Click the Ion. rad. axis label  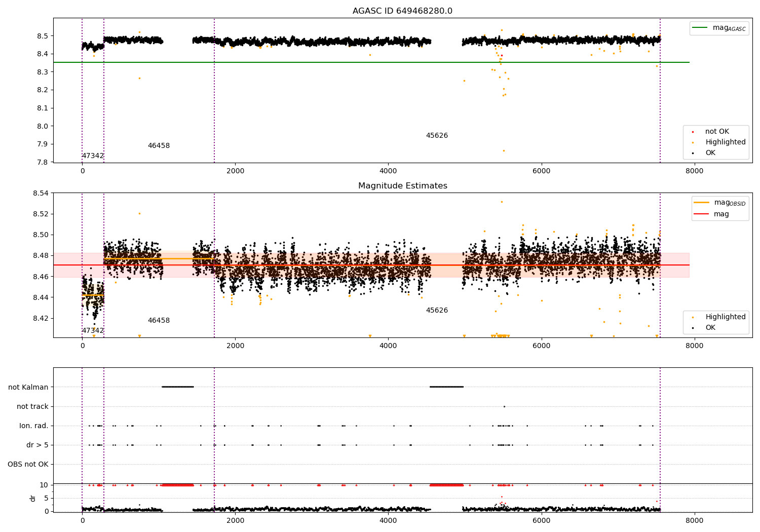coord(34,426)
